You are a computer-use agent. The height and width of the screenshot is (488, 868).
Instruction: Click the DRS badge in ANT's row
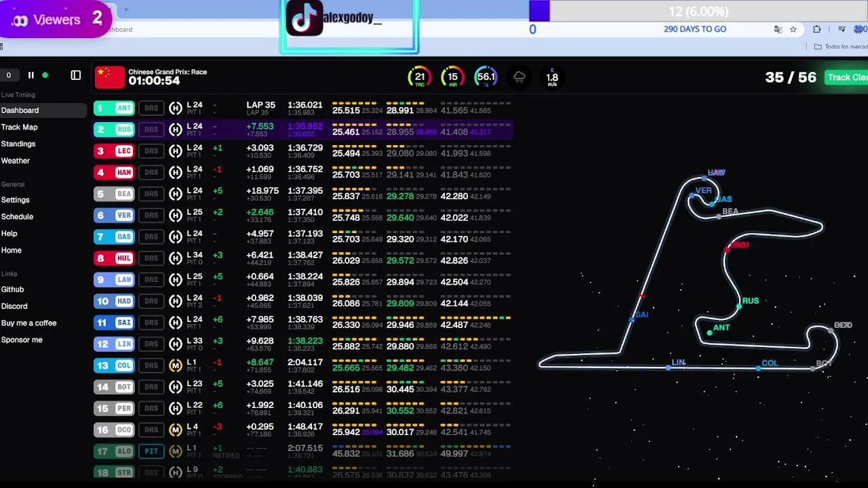point(151,108)
